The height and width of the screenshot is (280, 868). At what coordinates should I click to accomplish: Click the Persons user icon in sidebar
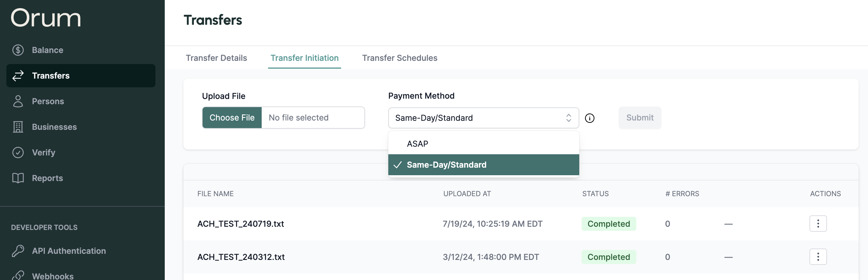pyautogui.click(x=18, y=101)
